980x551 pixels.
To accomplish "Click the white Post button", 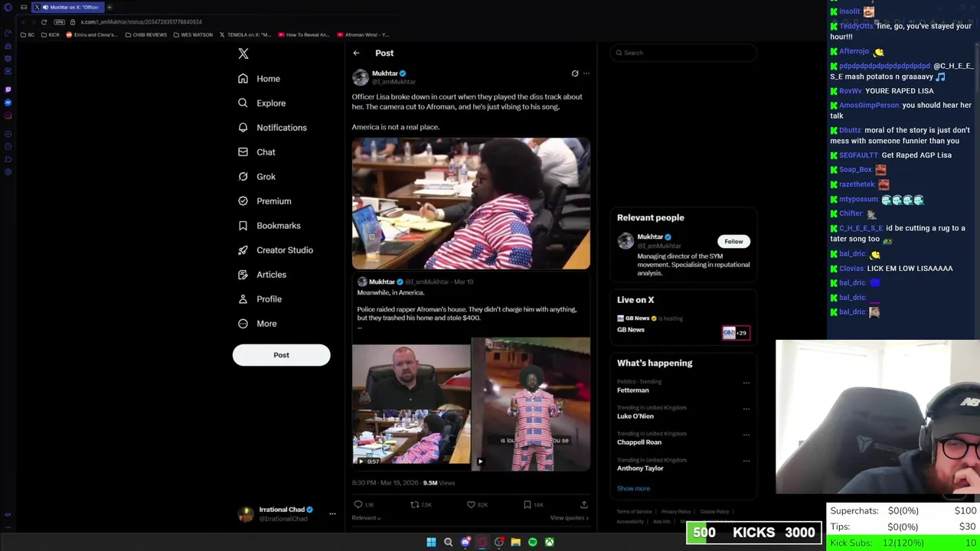I will pyautogui.click(x=281, y=355).
